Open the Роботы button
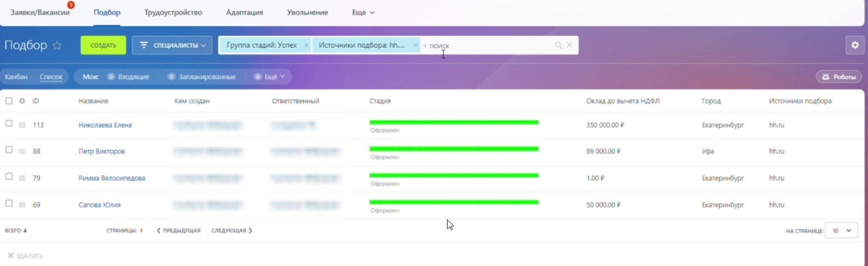This screenshot has width=868, height=266. point(838,77)
